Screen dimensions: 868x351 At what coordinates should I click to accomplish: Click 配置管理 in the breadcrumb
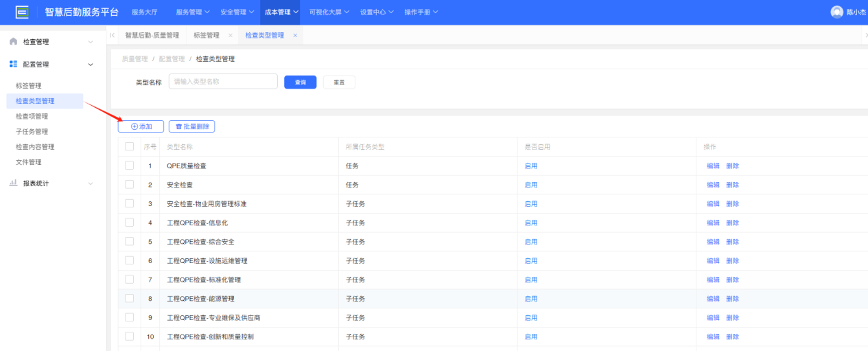click(x=172, y=59)
